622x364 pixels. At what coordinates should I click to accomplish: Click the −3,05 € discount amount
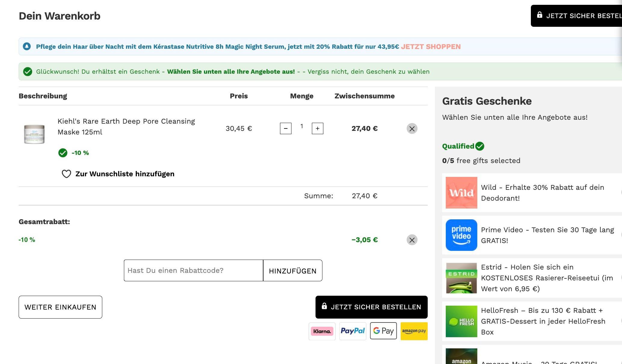pos(365,240)
